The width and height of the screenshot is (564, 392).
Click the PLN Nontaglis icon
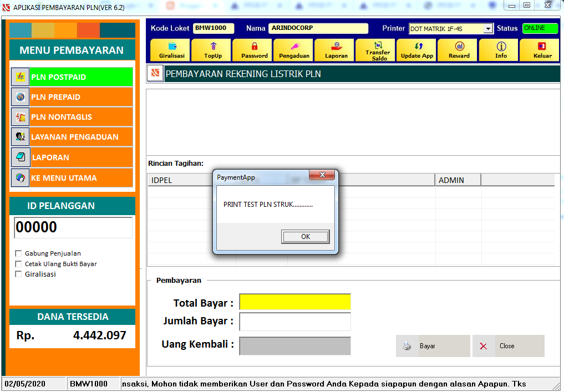click(20, 117)
